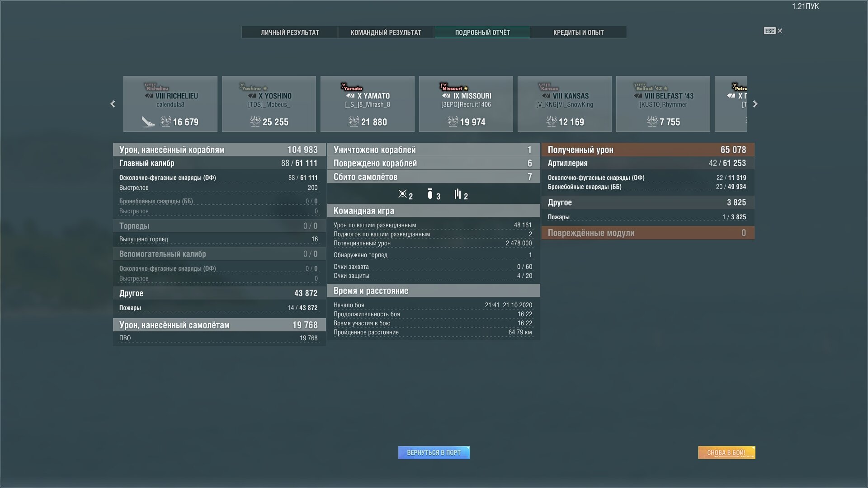The width and height of the screenshot is (868, 488).
Task: Show previous ships with left arrow
Action: tap(113, 104)
